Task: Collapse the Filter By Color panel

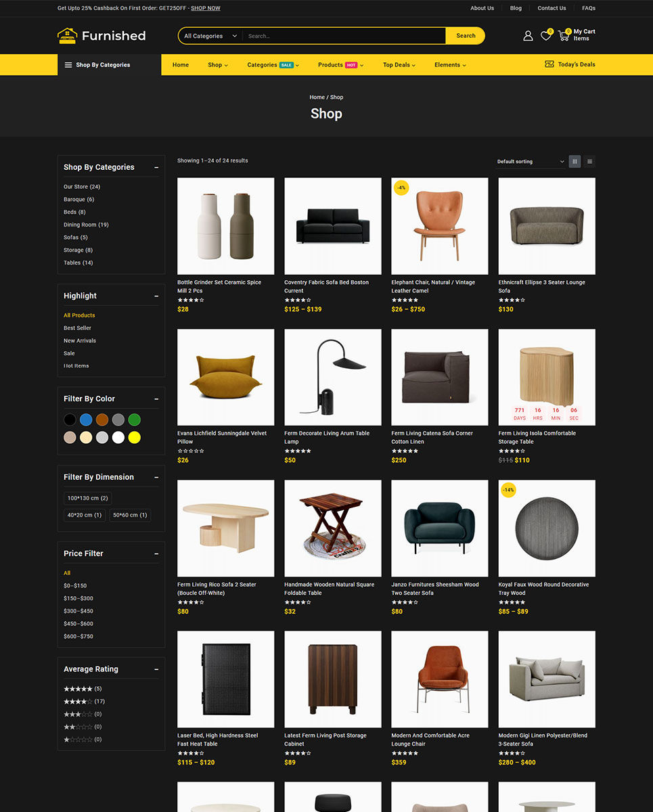Action: point(156,399)
